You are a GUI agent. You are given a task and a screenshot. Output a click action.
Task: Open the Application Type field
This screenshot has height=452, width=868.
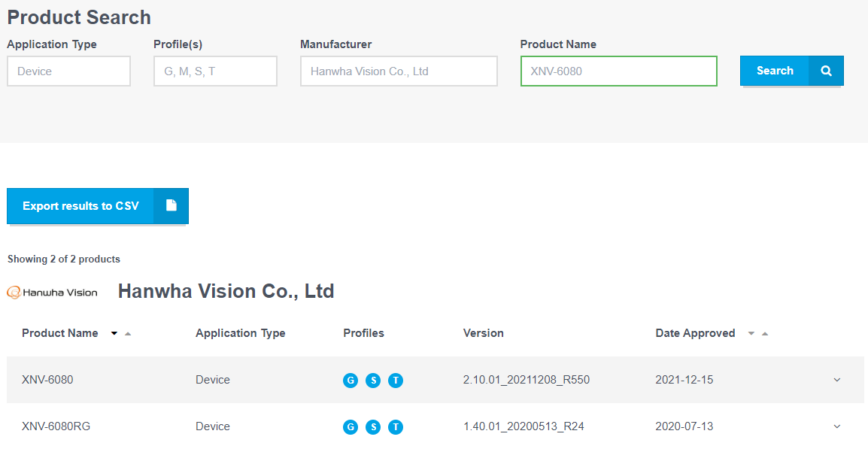[68, 71]
